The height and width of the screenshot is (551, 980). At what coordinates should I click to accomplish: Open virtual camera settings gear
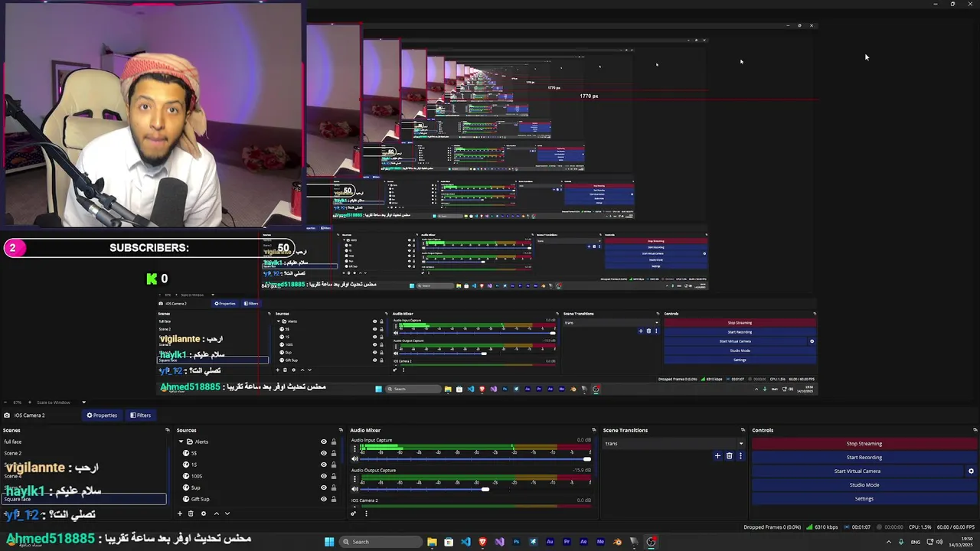(971, 471)
